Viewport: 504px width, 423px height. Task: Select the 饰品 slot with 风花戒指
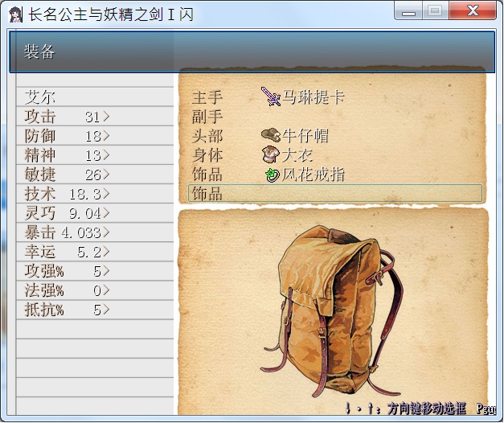click(x=335, y=175)
